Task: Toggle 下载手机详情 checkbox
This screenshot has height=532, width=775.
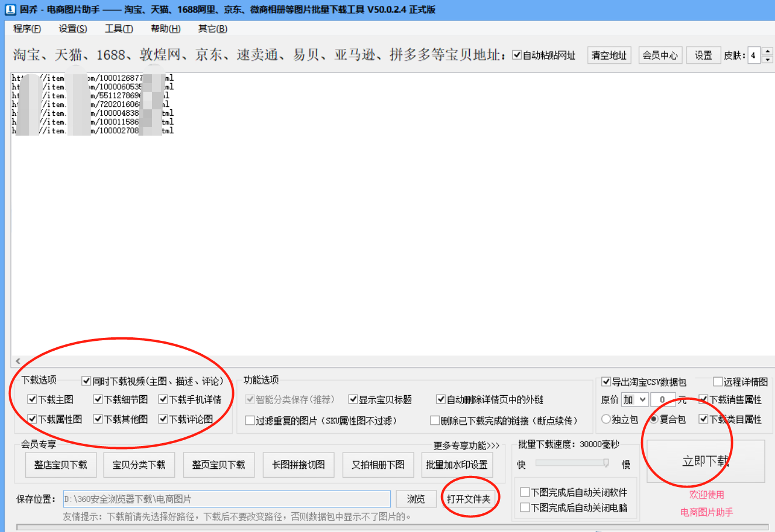Action: 163,400
